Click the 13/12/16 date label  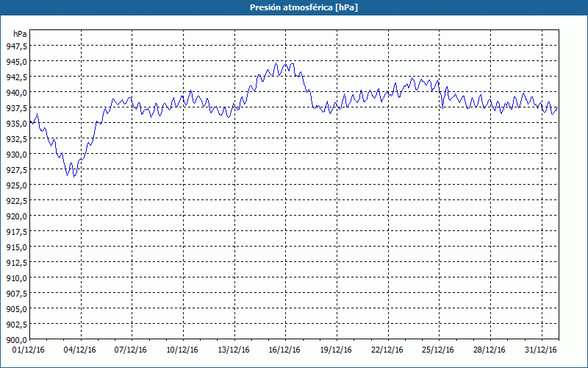point(234,350)
